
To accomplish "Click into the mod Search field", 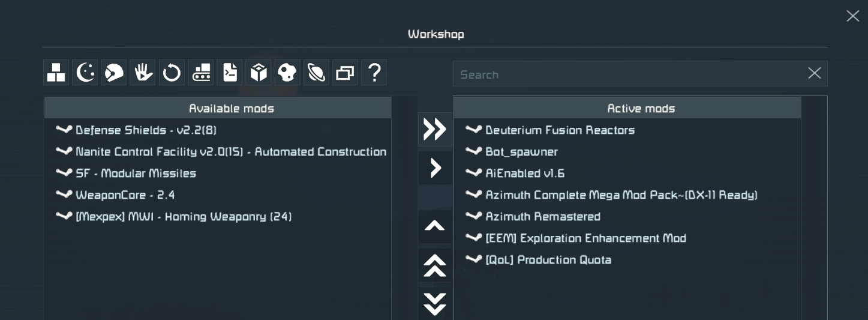I will [x=627, y=74].
